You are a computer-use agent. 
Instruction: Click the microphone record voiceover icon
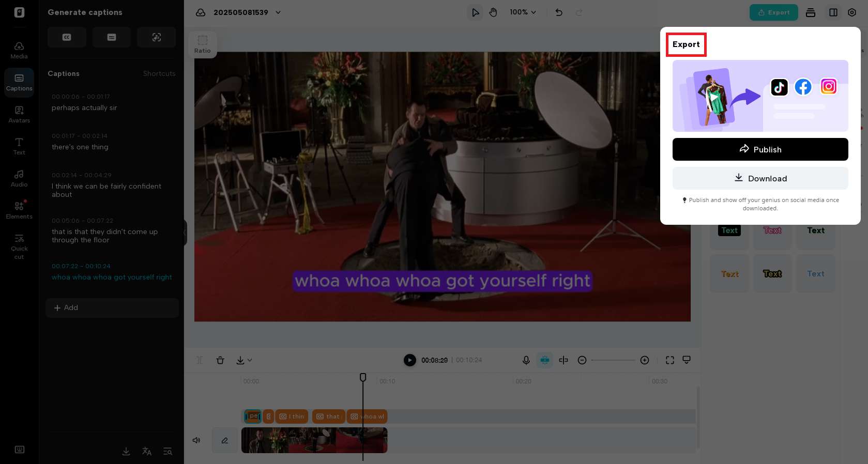pyautogui.click(x=526, y=360)
